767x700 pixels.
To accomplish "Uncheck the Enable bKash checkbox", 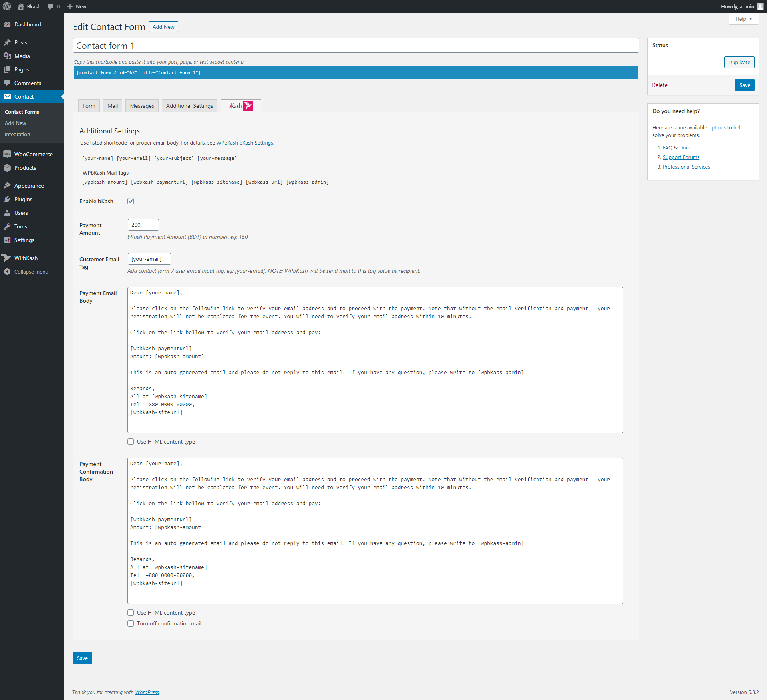I will (131, 201).
